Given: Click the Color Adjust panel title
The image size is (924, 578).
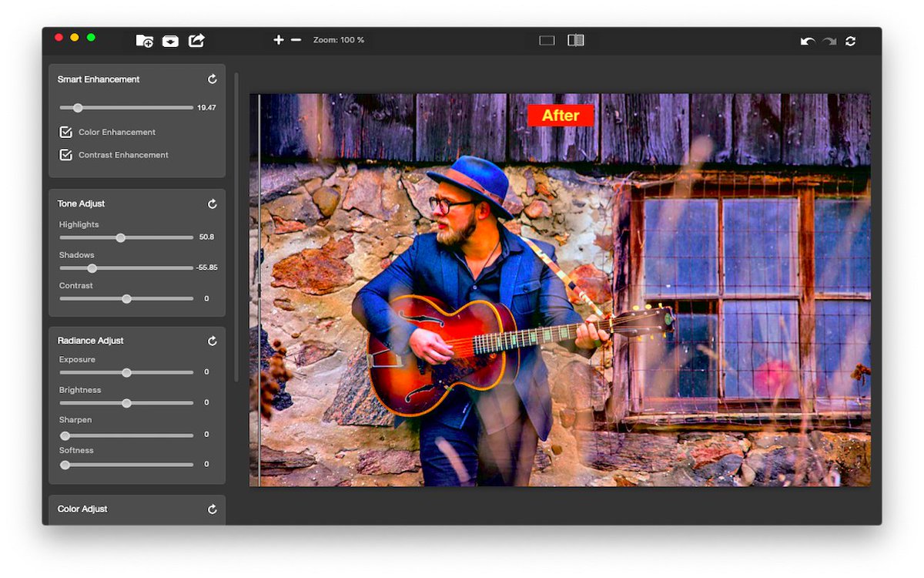Looking at the screenshot, I should click(x=82, y=509).
